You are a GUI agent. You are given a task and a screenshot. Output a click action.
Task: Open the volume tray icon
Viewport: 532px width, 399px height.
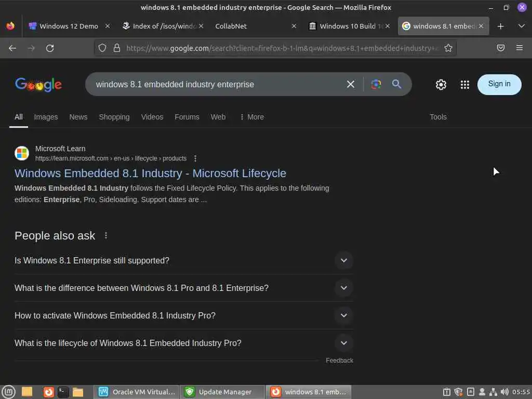coord(504,392)
